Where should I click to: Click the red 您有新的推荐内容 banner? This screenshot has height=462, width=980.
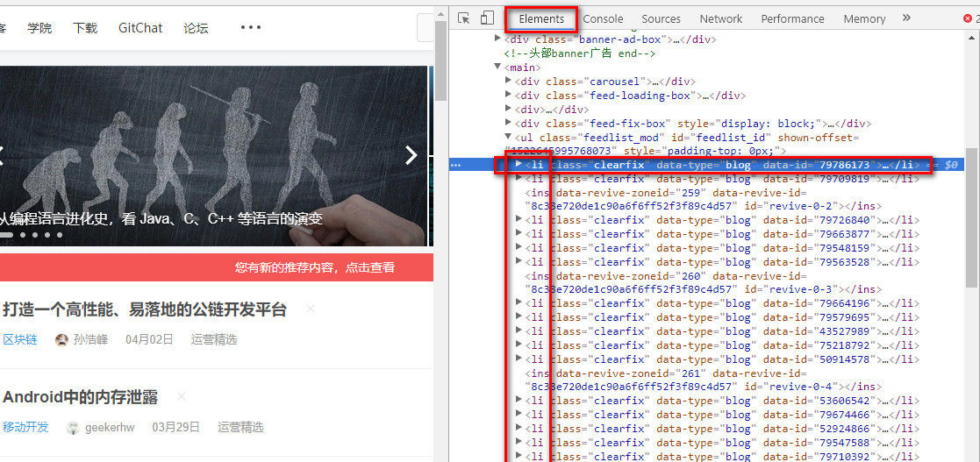click(216, 267)
